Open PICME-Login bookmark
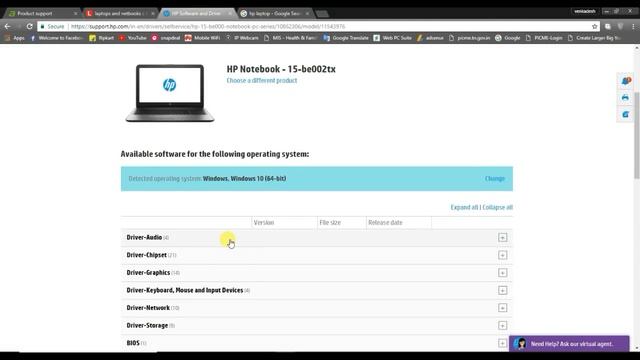 tap(544, 38)
